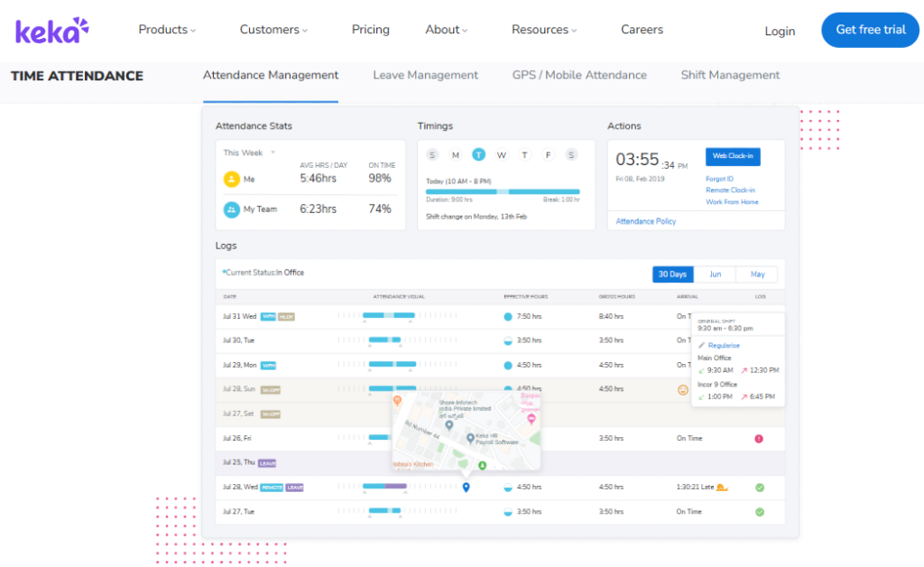The image size is (924, 567).
Task: Click the smiley face icon on Jul 28 Sun
Action: 683,390
